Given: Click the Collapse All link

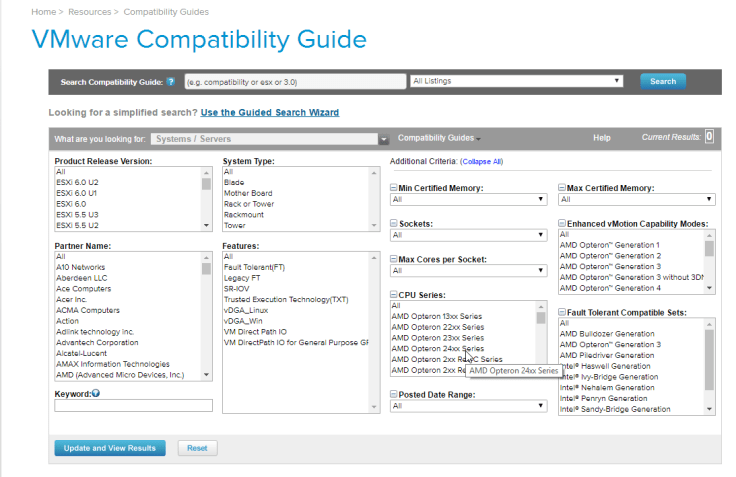Looking at the screenshot, I should [482, 162].
